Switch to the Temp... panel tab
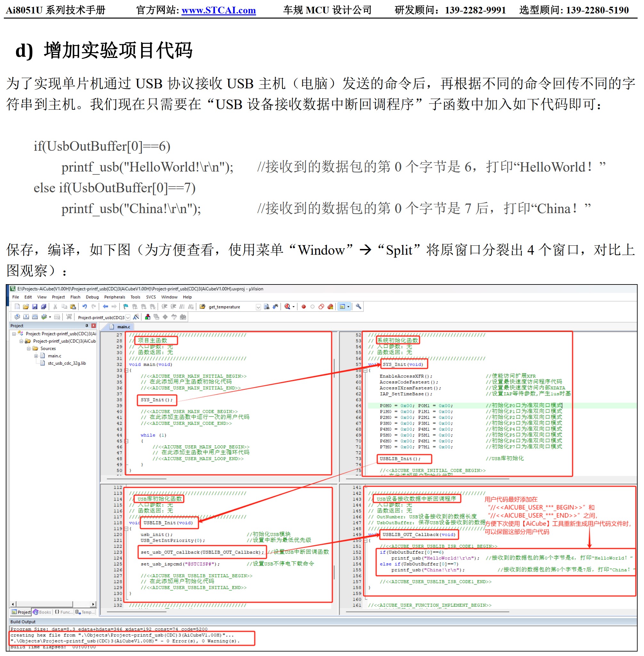Viewport: 644px width, 656px height. click(x=85, y=612)
